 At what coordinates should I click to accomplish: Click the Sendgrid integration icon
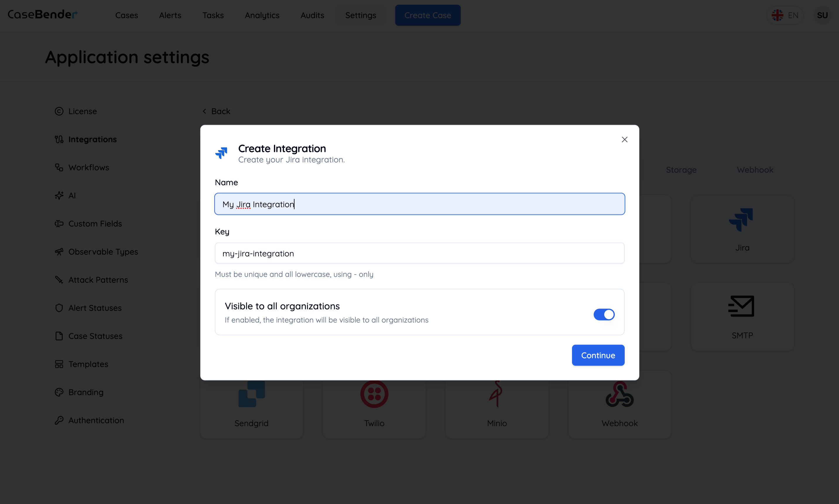point(251,394)
